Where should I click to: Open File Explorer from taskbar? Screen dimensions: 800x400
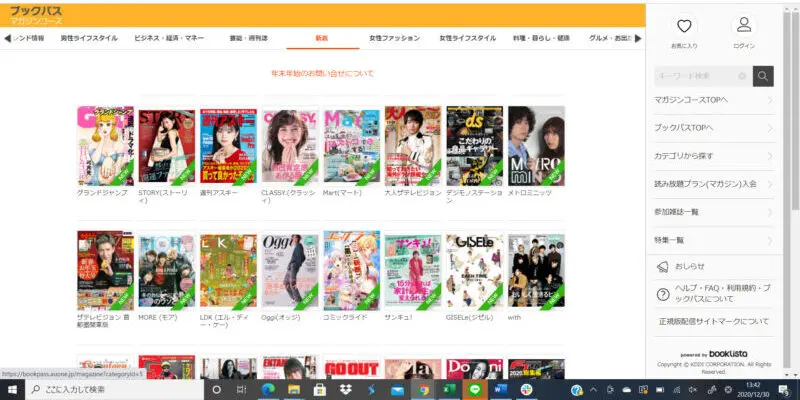pyautogui.click(x=294, y=390)
